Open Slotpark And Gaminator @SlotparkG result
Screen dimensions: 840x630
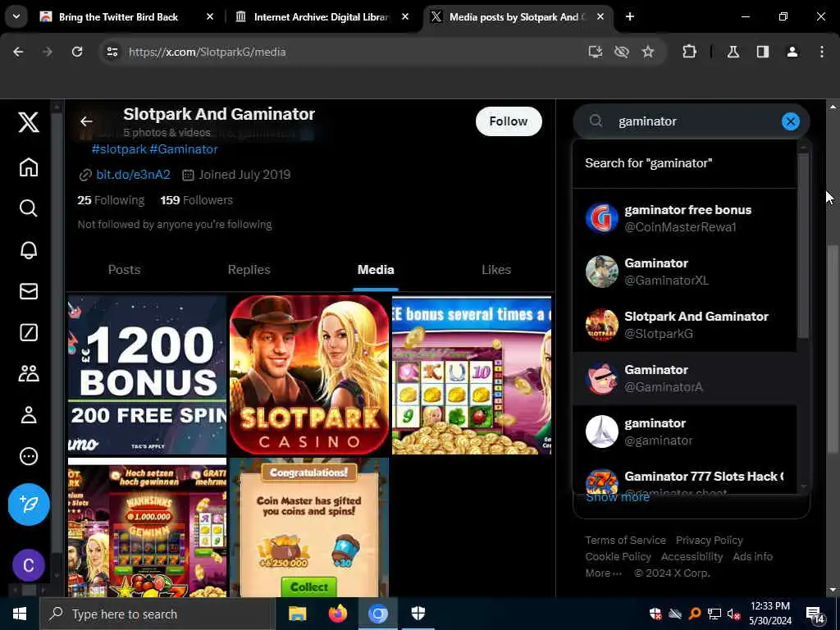pos(685,325)
